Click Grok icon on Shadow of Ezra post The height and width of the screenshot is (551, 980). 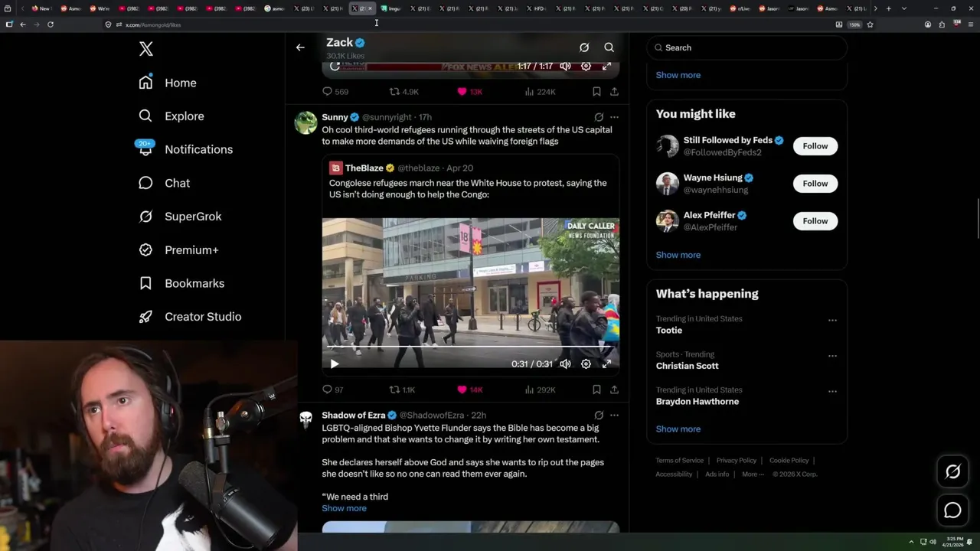pos(599,415)
